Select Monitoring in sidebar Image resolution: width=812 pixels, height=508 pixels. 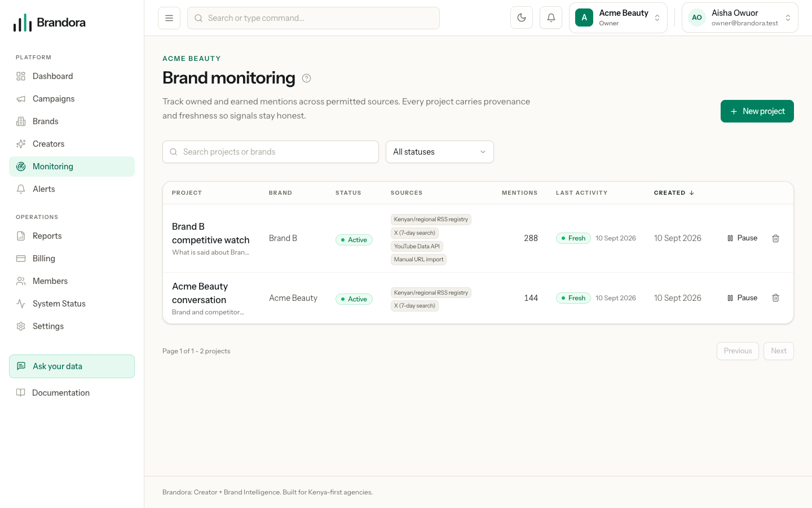[72, 167]
